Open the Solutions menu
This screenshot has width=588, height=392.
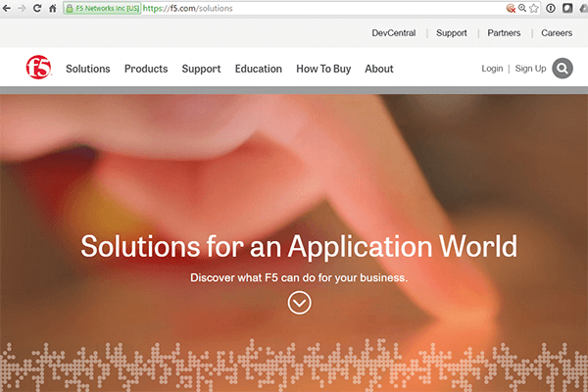click(x=88, y=69)
